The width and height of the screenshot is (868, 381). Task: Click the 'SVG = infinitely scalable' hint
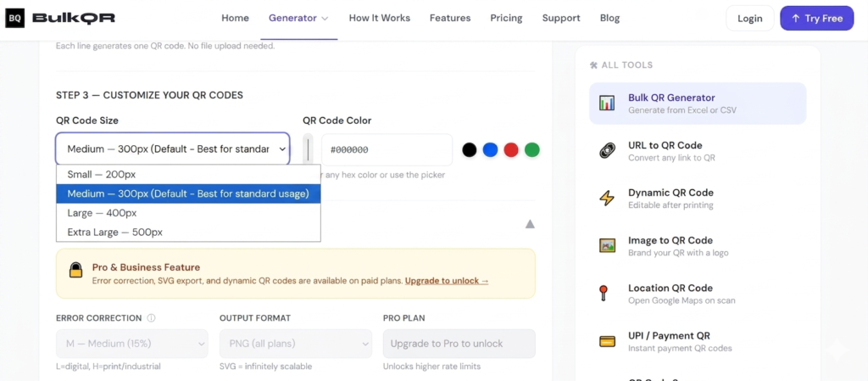click(x=265, y=367)
